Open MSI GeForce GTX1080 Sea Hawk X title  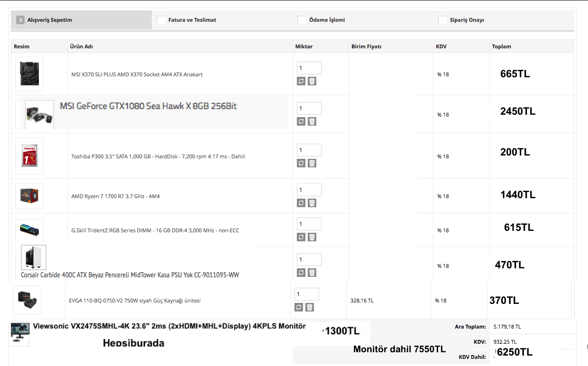(x=148, y=106)
